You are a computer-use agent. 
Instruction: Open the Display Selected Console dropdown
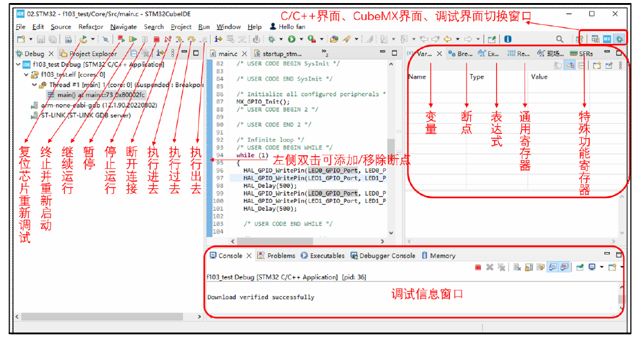tap(602, 267)
